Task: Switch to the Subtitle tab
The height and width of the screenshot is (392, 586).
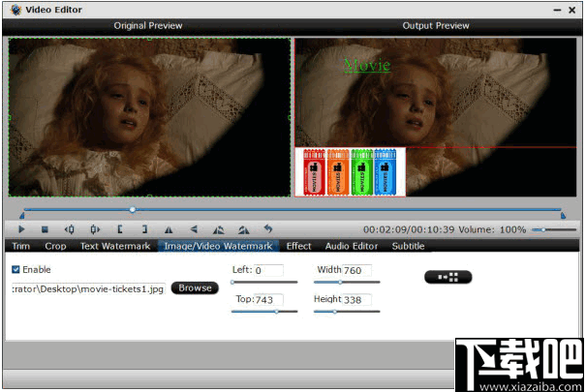Action: point(408,246)
